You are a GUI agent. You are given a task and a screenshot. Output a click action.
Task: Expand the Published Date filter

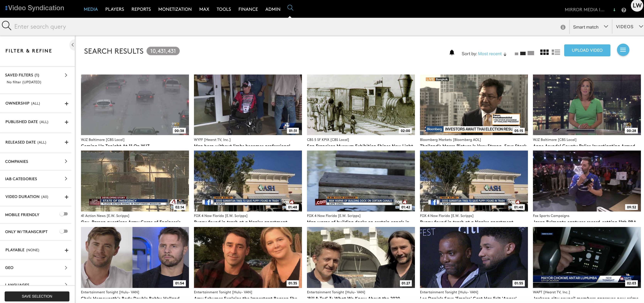pyautogui.click(x=67, y=122)
